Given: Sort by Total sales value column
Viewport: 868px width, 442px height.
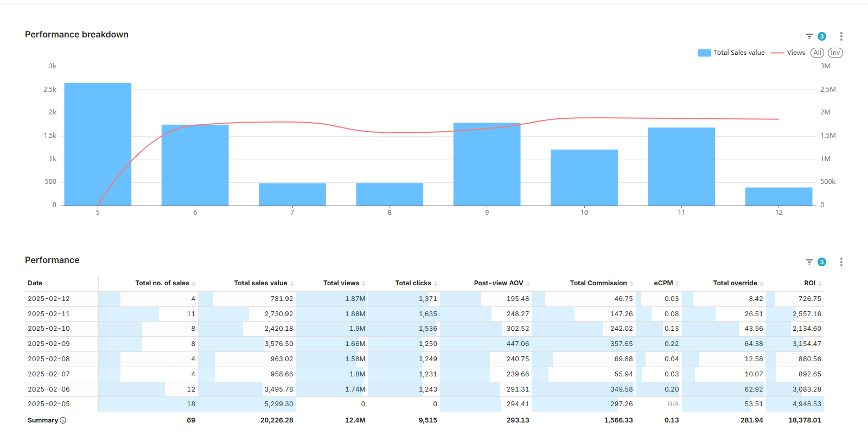Looking at the screenshot, I should pos(292,284).
